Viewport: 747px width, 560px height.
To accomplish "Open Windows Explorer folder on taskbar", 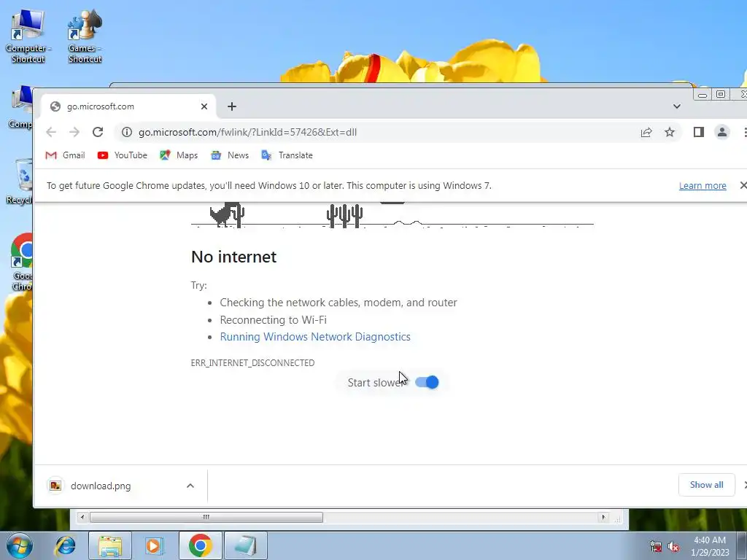I will (x=110, y=545).
